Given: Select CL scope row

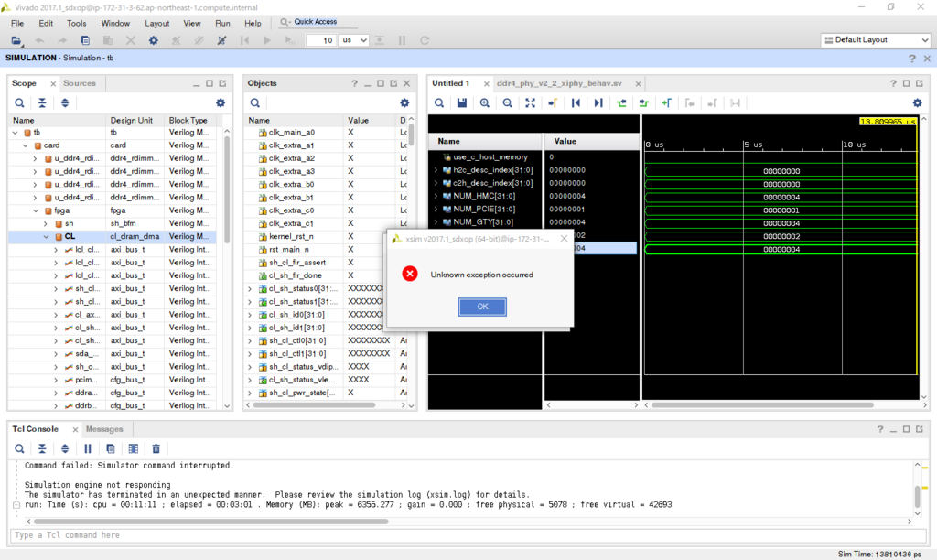Looking at the screenshot, I should point(113,237).
